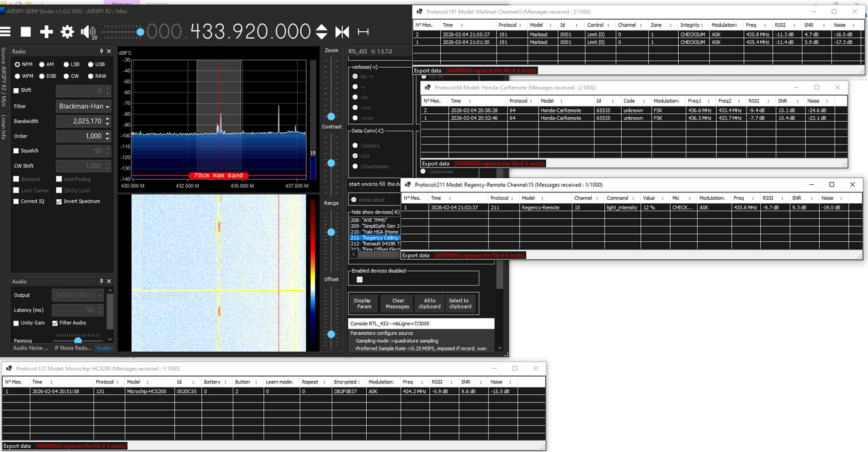The height and width of the screenshot is (452, 868).
Task: Uncheck Filter Audio
Action: click(56, 323)
